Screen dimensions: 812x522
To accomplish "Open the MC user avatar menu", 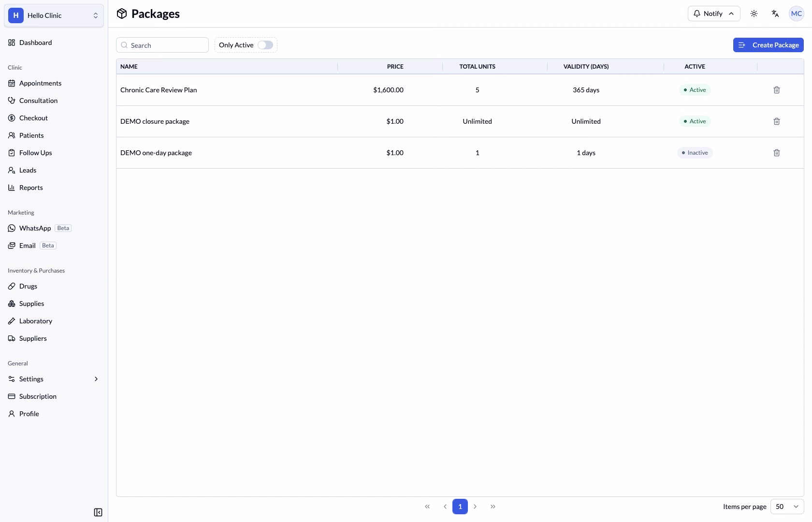I will click(797, 14).
